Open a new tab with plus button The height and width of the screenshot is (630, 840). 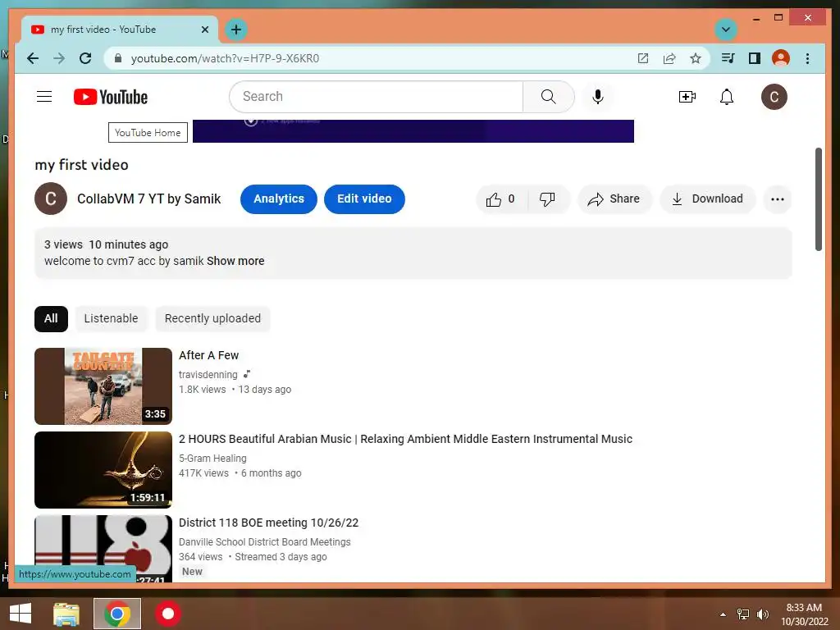point(236,30)
